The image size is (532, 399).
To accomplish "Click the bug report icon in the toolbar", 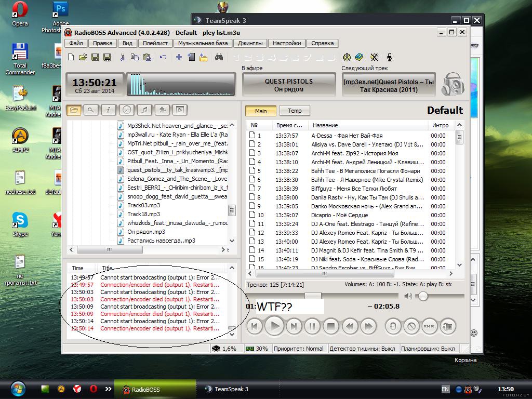I will [x=374, y=57].
